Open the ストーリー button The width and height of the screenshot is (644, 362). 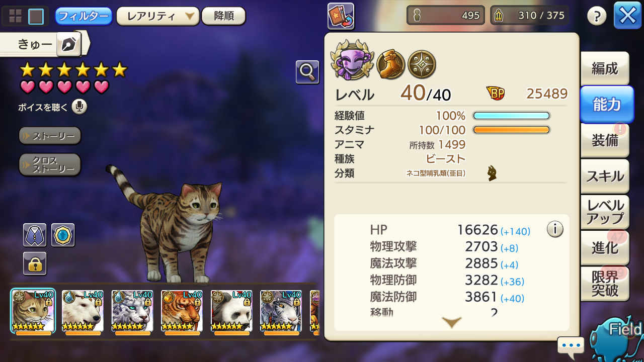(x=50, y=136)
